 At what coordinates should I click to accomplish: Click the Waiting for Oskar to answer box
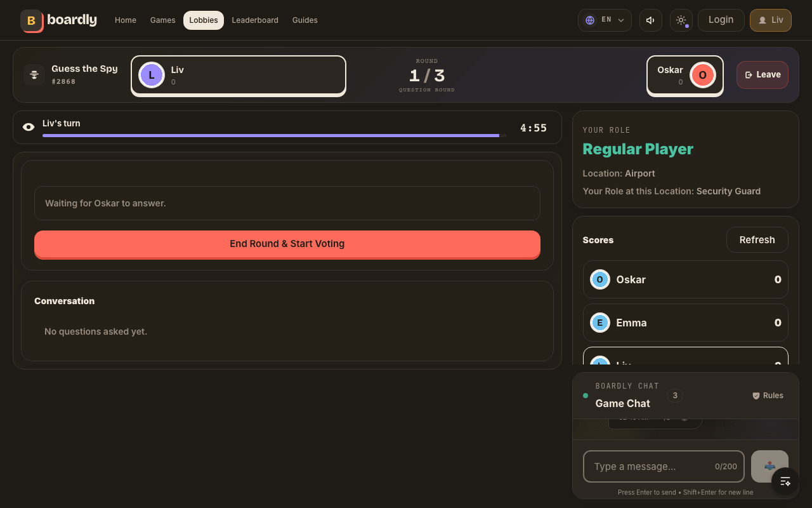287,203
